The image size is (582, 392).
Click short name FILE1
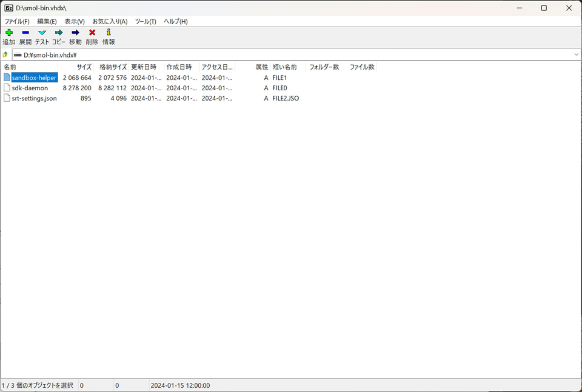[279, 78]
